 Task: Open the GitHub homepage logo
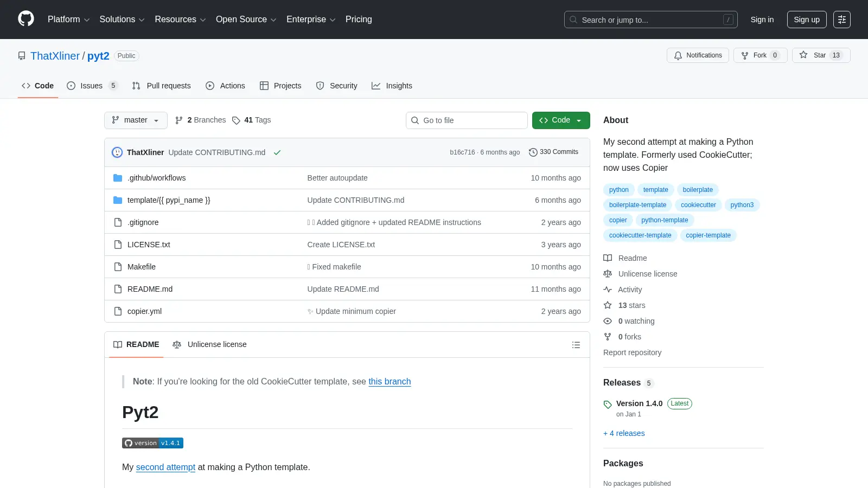(x=26, y=19)
